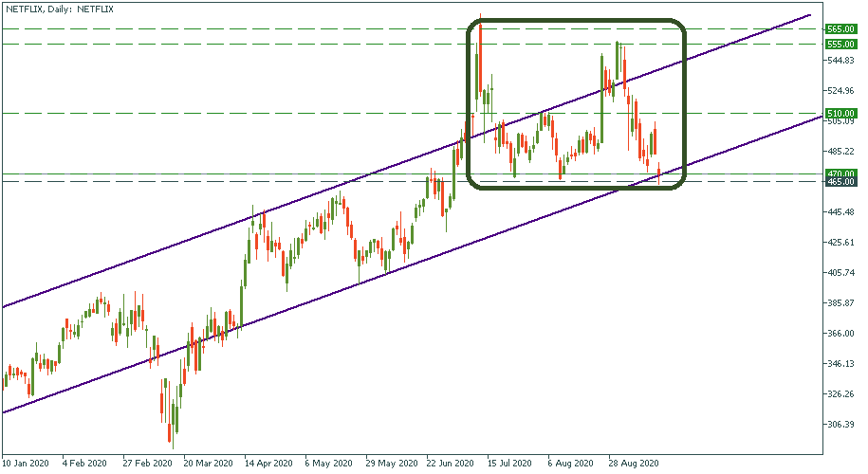
Task: Click the 565.00 green price label
Action: coord(841,29)
